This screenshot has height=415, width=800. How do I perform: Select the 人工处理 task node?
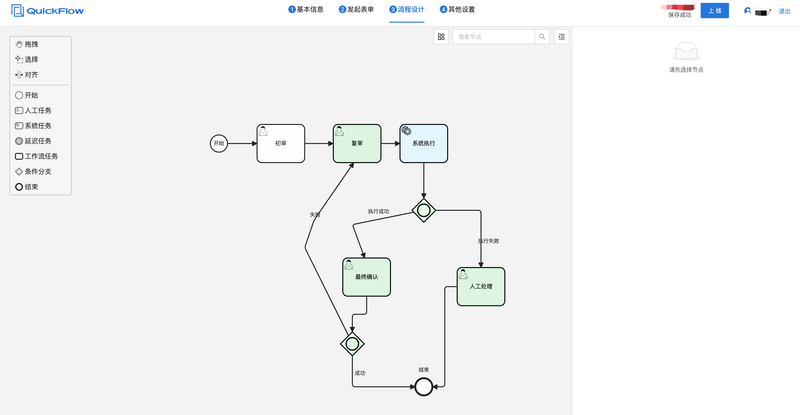click(x=481, y=286)
